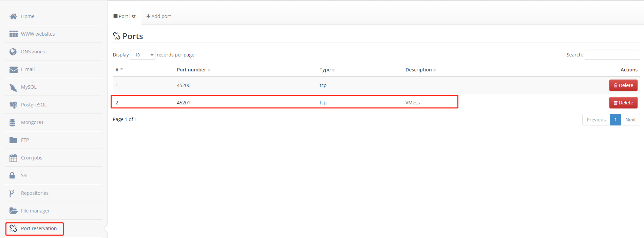Sort by Port number column
The width and height of the screenshot is (644, 238).
point(193,70)
